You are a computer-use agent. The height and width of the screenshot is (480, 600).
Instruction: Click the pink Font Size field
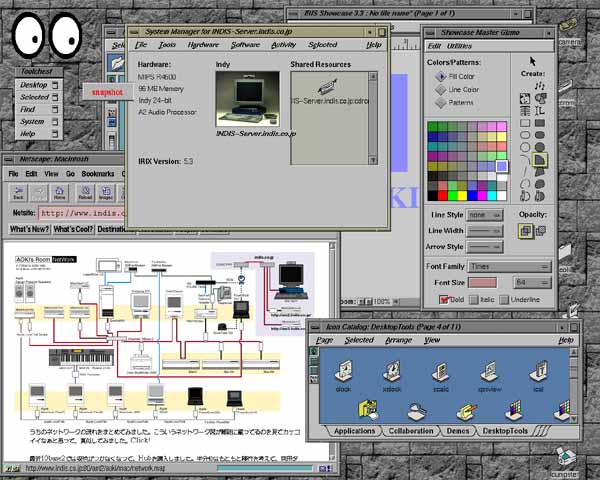[x=482, y=282]
